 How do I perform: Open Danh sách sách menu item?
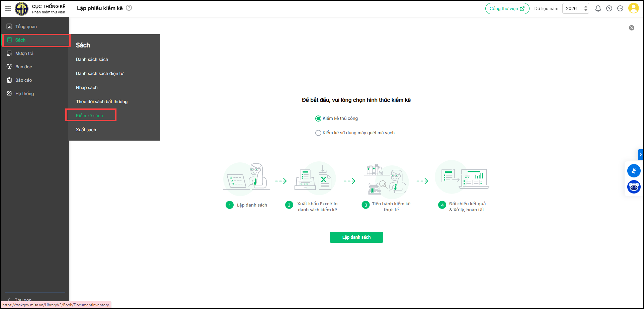[x=92, y=59]
